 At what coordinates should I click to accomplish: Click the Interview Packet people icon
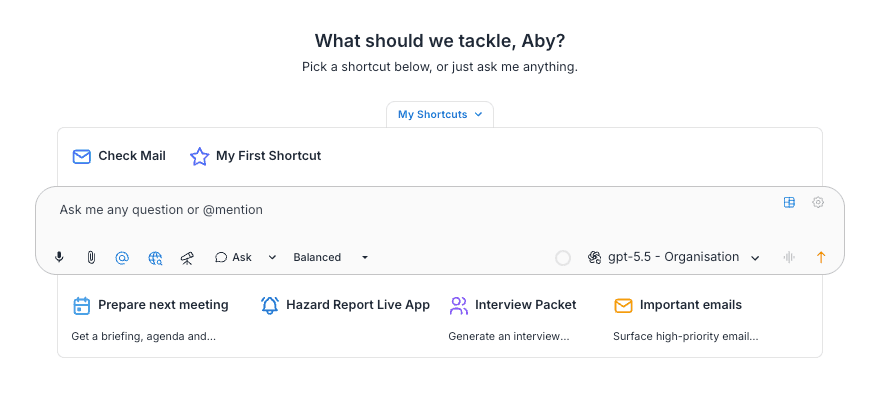[x=459, y=305]
